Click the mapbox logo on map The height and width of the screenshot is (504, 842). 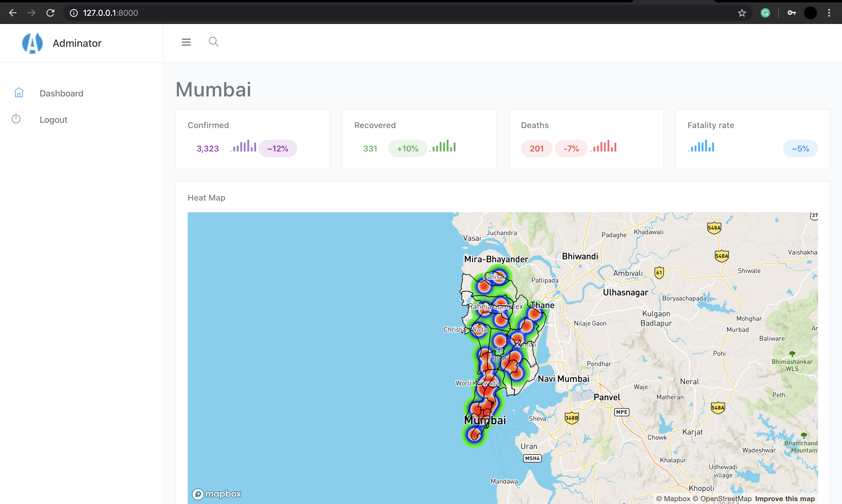coord(217,494)
